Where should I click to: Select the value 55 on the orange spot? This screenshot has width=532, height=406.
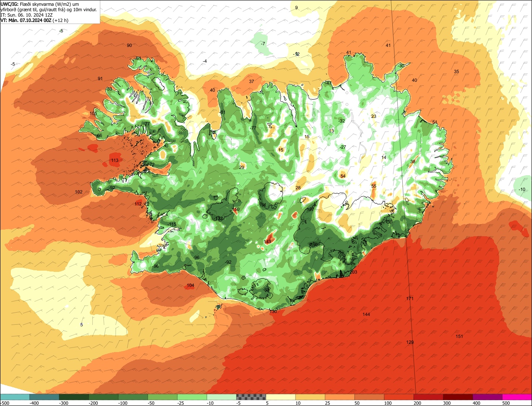(x=374, y=186)
